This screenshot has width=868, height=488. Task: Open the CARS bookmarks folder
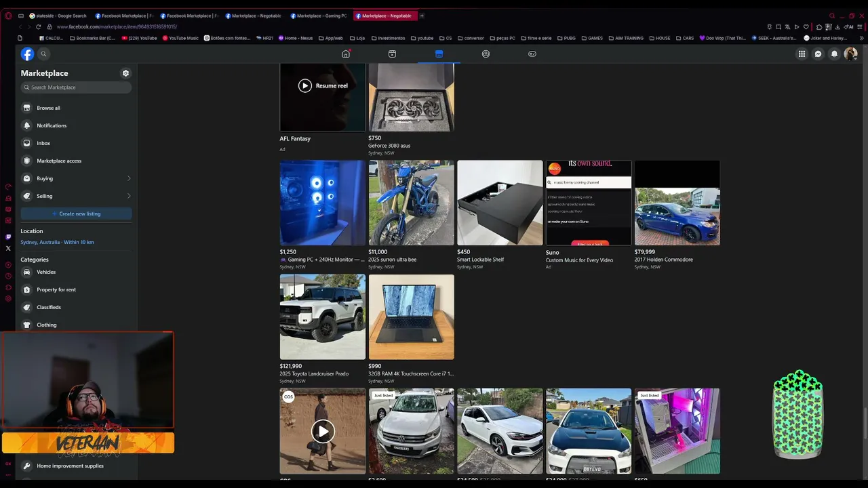tap(684, 38)
